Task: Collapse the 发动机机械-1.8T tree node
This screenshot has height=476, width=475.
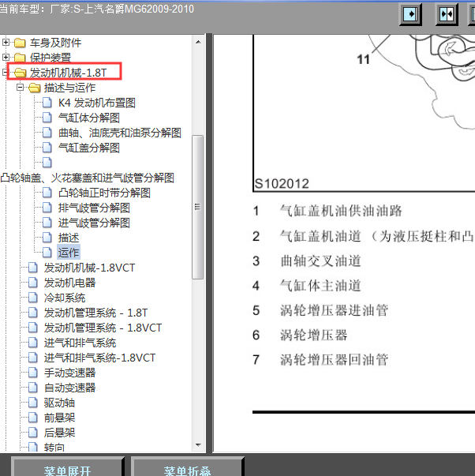Action: click(x=5, y=73)
